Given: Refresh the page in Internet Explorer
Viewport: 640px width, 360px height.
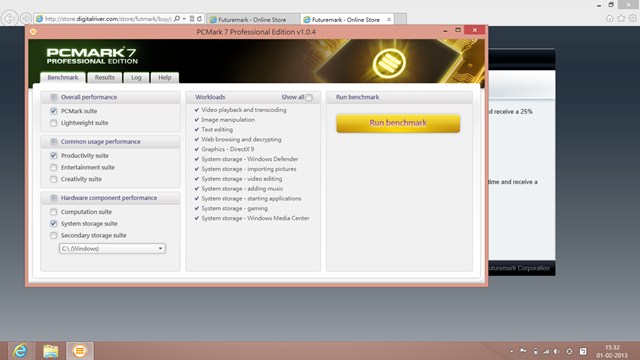Looking at the screenshot, I should tap(200, 19).
